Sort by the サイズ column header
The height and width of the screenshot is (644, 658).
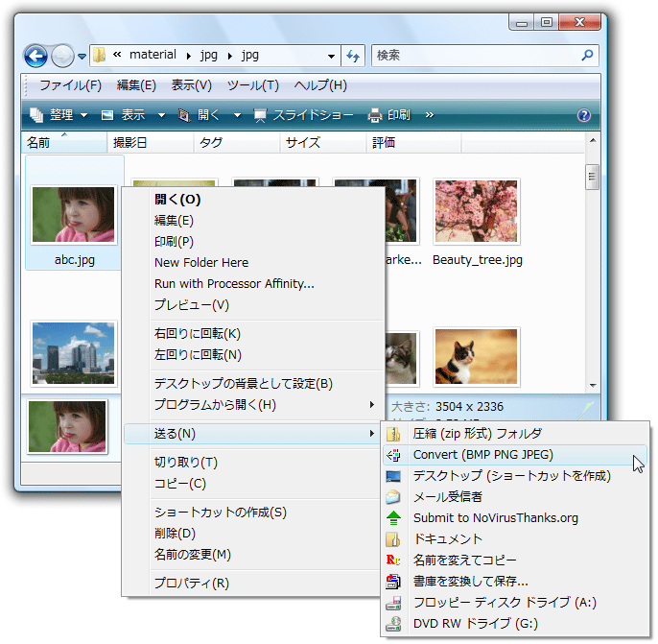(323, 143)
